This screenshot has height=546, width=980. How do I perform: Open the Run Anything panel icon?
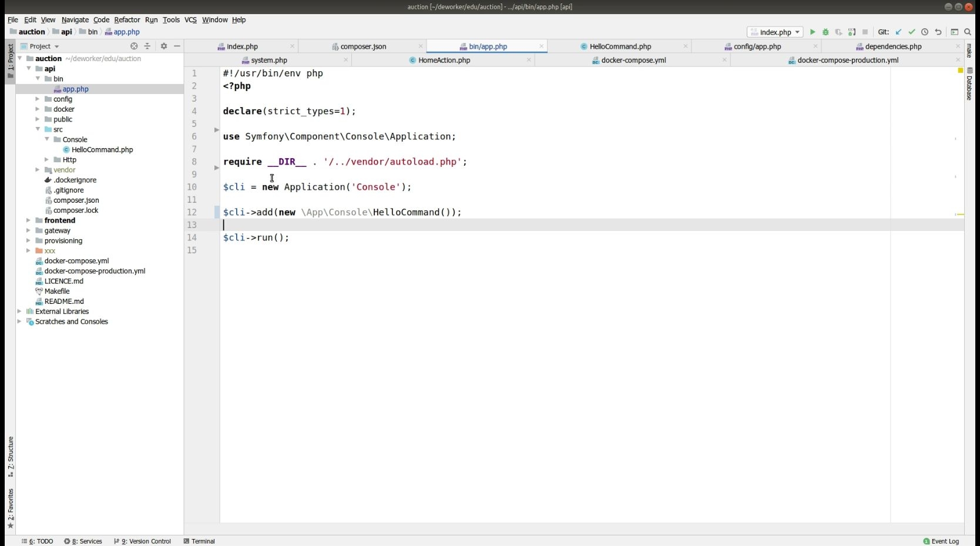[955, 32]
